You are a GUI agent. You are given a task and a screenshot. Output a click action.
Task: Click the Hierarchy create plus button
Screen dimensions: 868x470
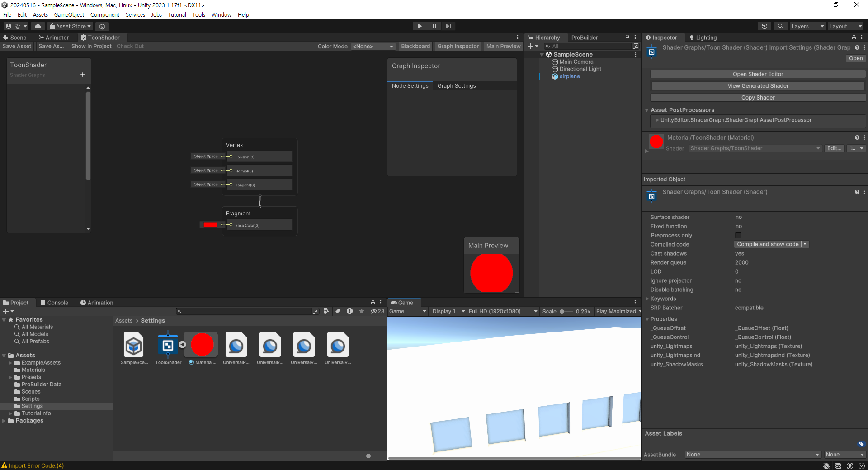tap(533, 46)
